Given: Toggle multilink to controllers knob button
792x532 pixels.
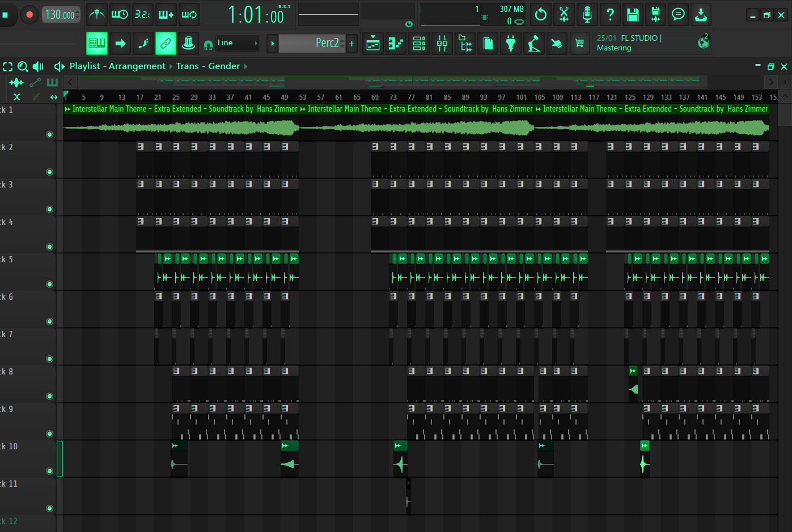Looking at the screenshot, I should point(188,43).
